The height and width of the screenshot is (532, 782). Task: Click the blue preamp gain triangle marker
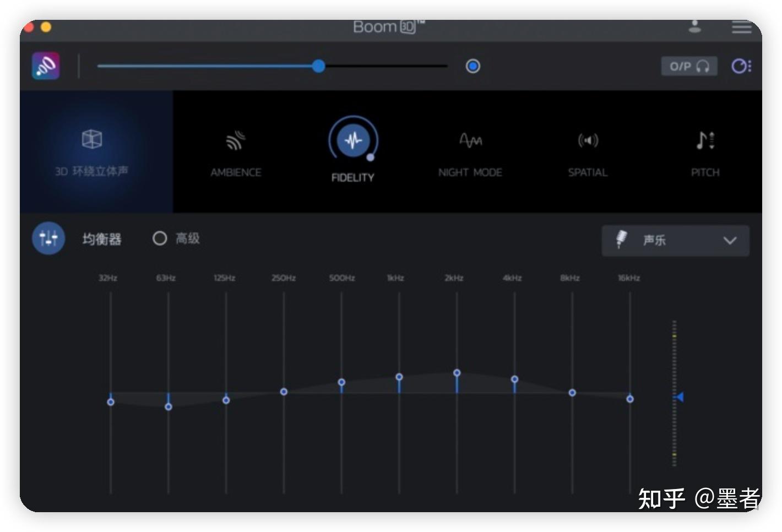coord(680,397)
